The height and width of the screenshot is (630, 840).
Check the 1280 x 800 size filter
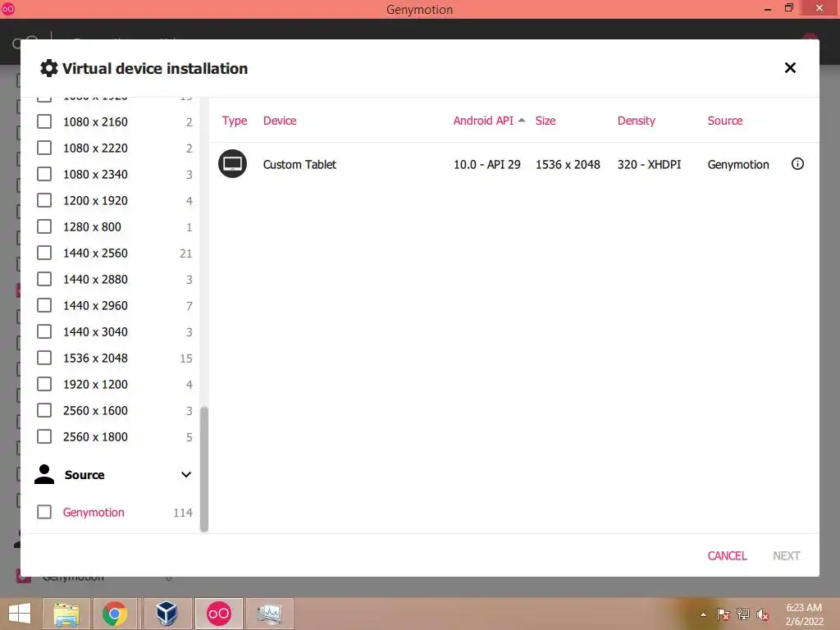(44, 226)
